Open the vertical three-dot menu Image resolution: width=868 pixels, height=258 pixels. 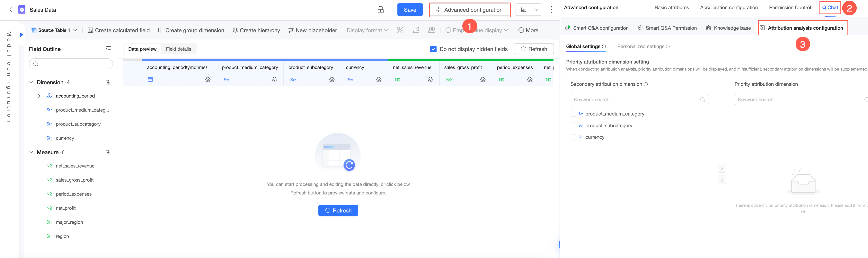click(x=551, y=10)
